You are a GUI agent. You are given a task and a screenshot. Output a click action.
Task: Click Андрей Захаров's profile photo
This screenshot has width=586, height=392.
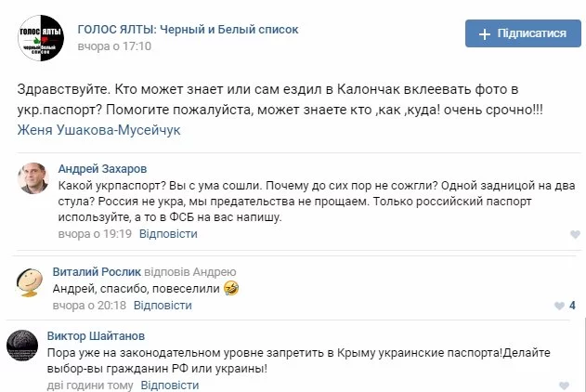(33, 176)
